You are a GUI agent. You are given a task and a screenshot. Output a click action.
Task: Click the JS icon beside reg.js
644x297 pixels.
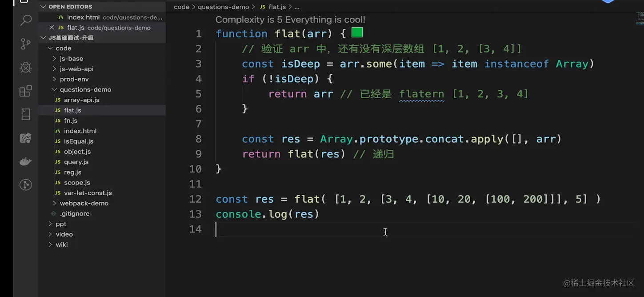[58, 173]
